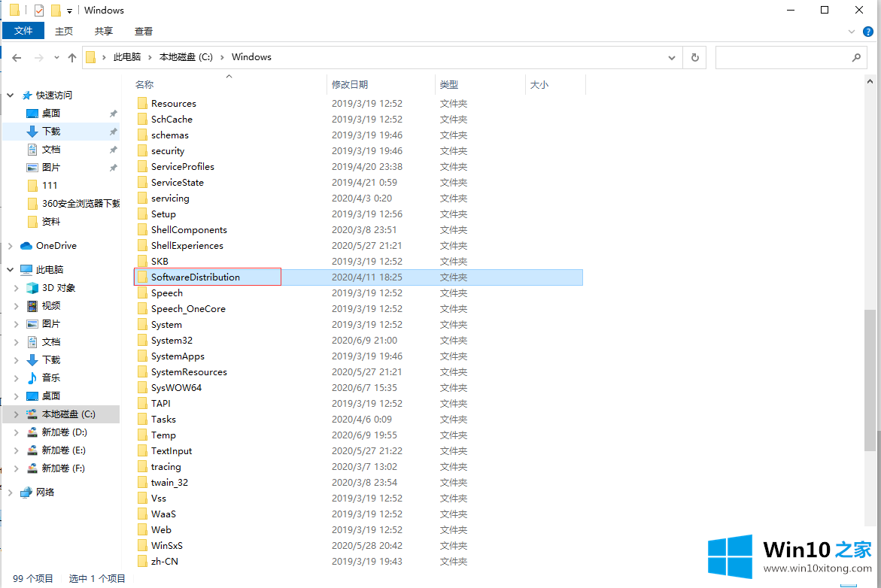Image resolution: width=881 pixels, height=588 pixels.
Task: Click the scrollbar up arrow
Action: (x=870, y=81)
